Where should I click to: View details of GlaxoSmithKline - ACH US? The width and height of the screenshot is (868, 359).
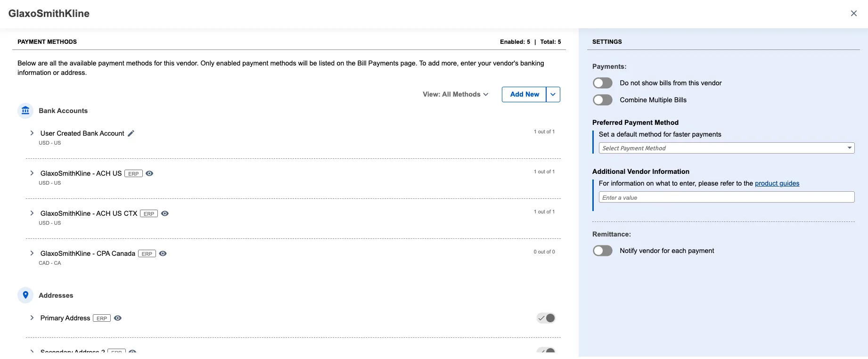coord(149,173)
